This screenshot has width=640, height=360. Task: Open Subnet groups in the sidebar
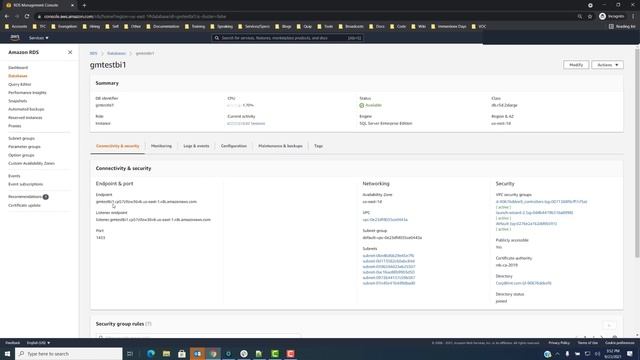click(x=21, y=138)
